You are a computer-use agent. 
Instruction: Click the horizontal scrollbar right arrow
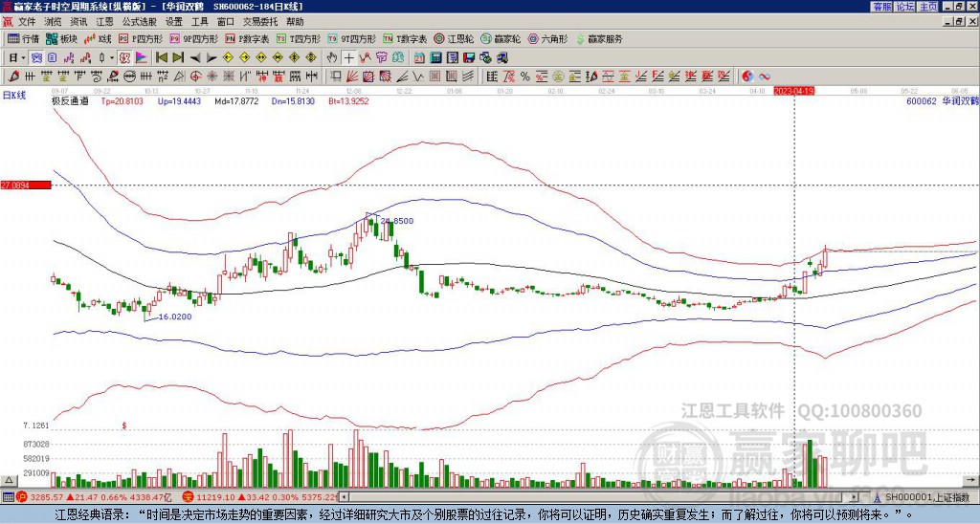[855, 497]
